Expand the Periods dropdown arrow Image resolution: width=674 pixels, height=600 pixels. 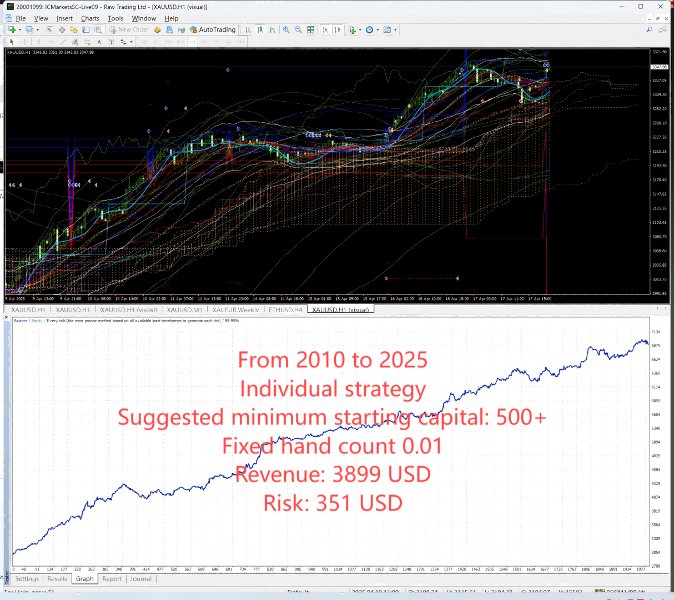click(377, 30)
